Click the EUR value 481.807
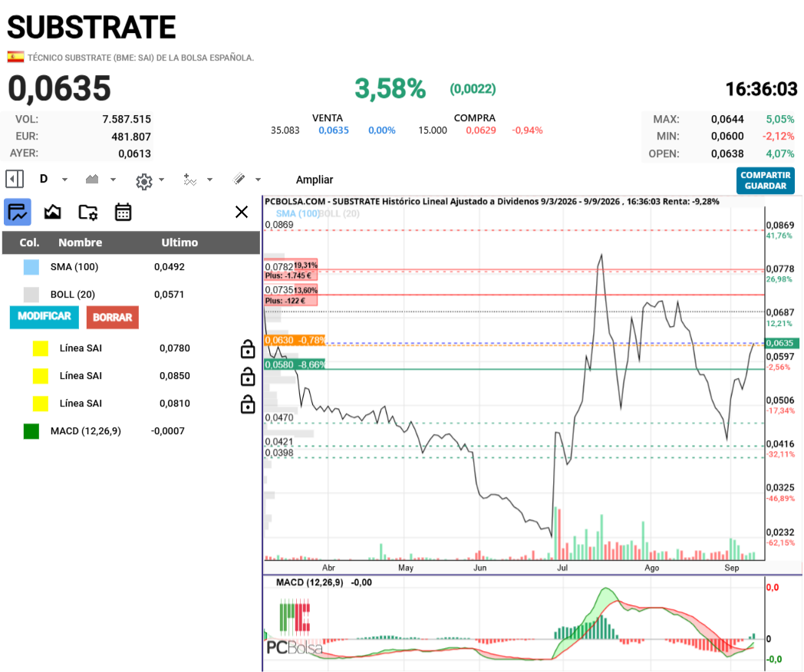The width and height of the screenshot is (804, 672). 131,137
